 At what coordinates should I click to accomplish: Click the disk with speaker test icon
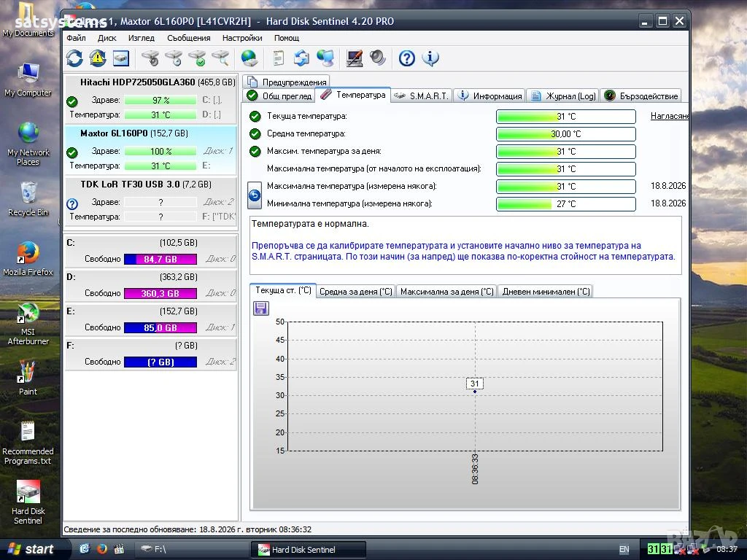coord(151,58)
